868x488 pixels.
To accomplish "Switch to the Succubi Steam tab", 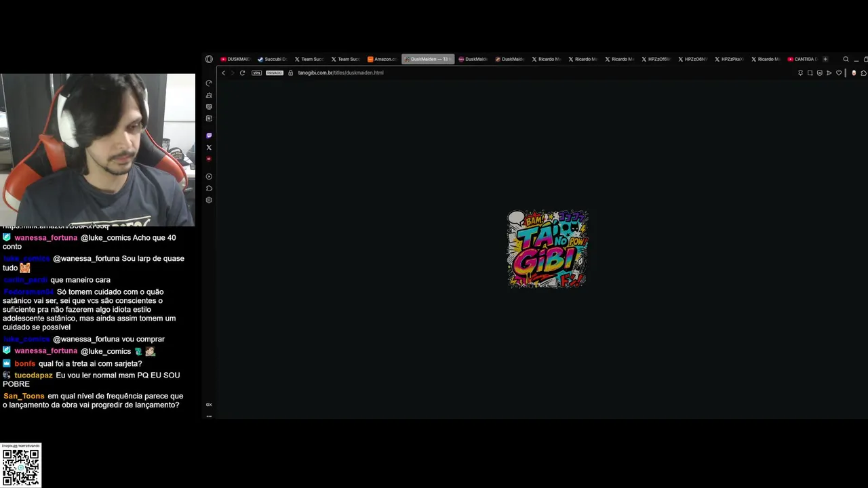I will click(271, 59).
